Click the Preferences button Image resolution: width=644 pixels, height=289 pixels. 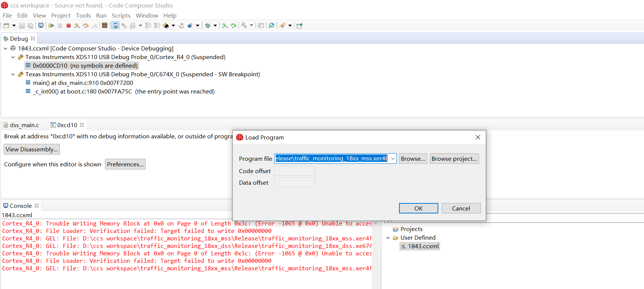pyautogui.click(x=125, y=164)
